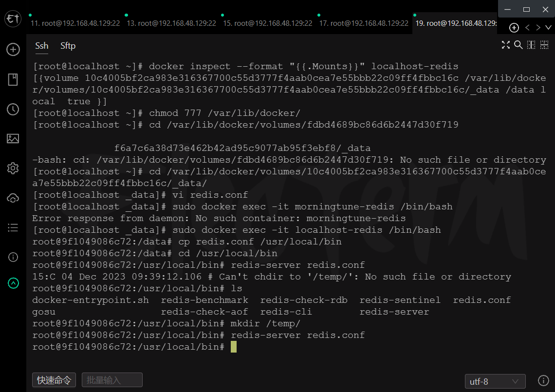Switch to the Sftp tab
Image resolution: width=555 pixels, height=392 pixels.
(x=68, y=46)
